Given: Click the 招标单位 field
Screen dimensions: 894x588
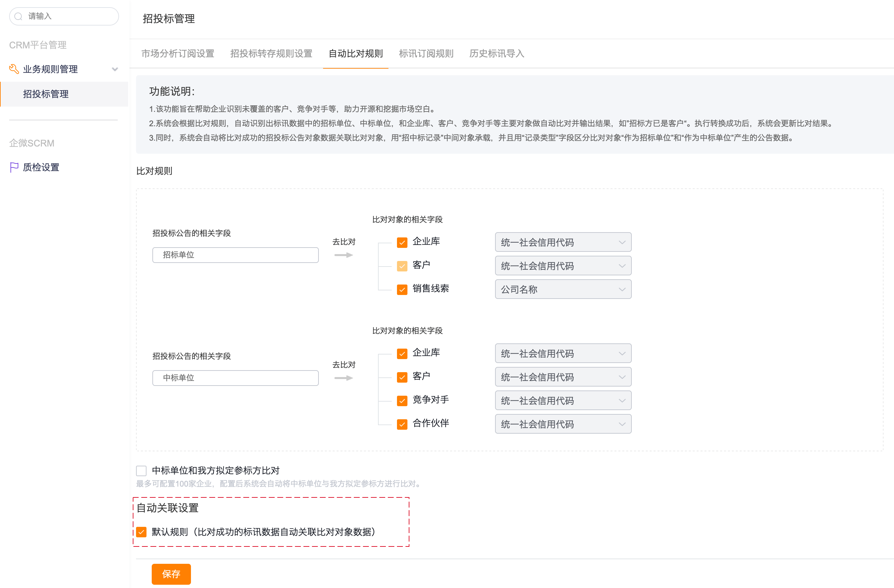Looking at the screenshot, I should (x=235, y=255).
